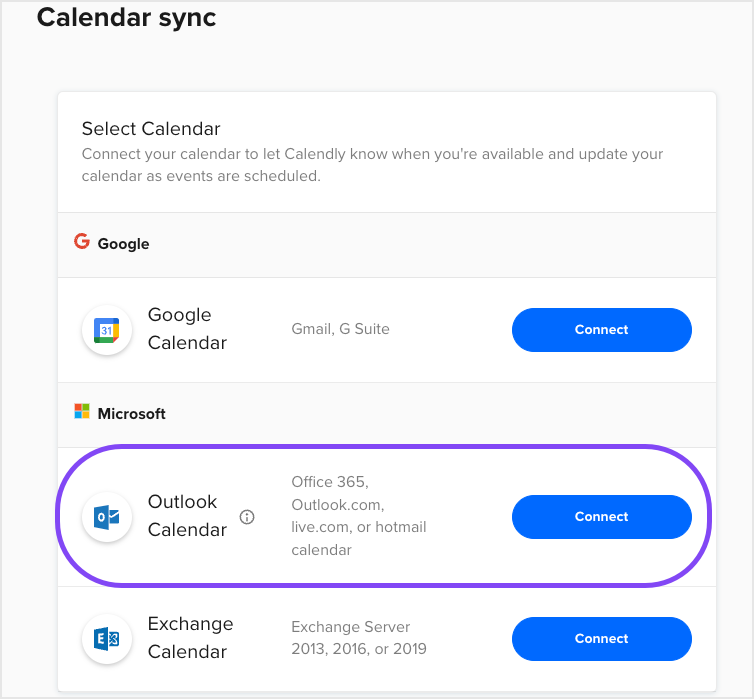Click the Exchange Calendar app icon
The width and height of the screenshot is (754, 699).
(x=107, y=638)
